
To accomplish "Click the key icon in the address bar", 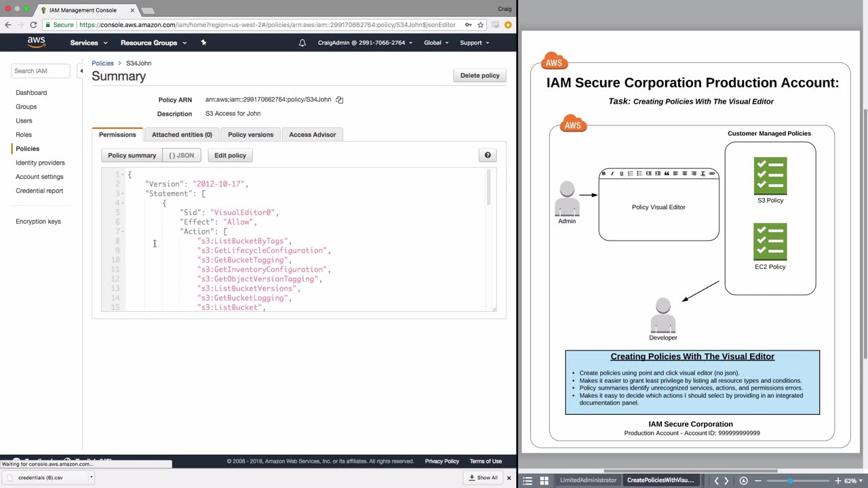I will [468, 25].
